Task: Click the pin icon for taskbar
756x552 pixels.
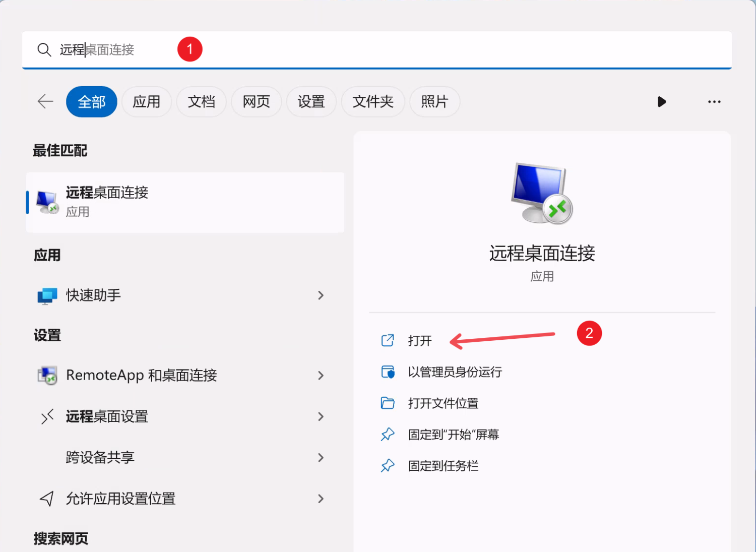Action: point(388,466)
